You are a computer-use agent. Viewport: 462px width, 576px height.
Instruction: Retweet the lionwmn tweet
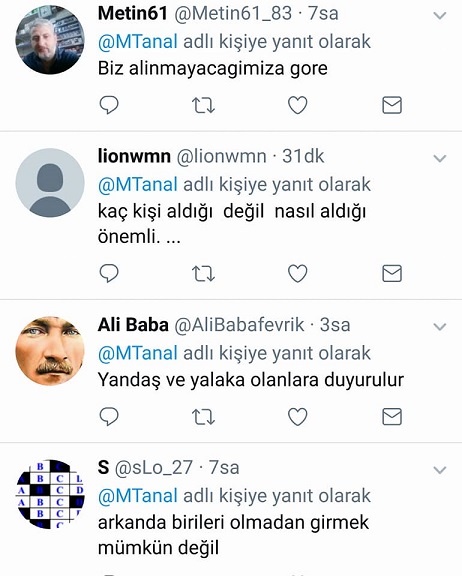tap(203, 273)
